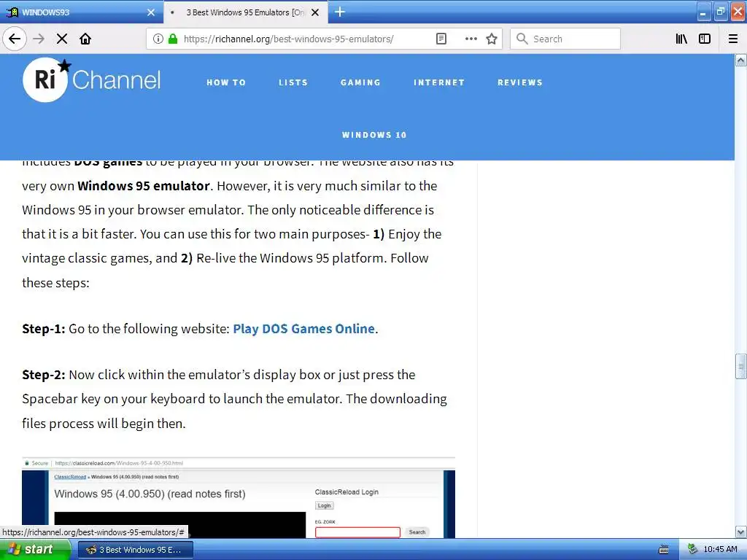Bookmark this page with the star
Viewport: 747px width, 560px height.
(x=492, y=39)
